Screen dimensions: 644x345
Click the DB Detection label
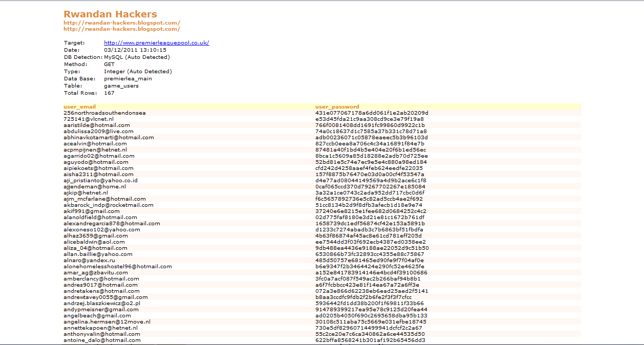pos(83,57)
